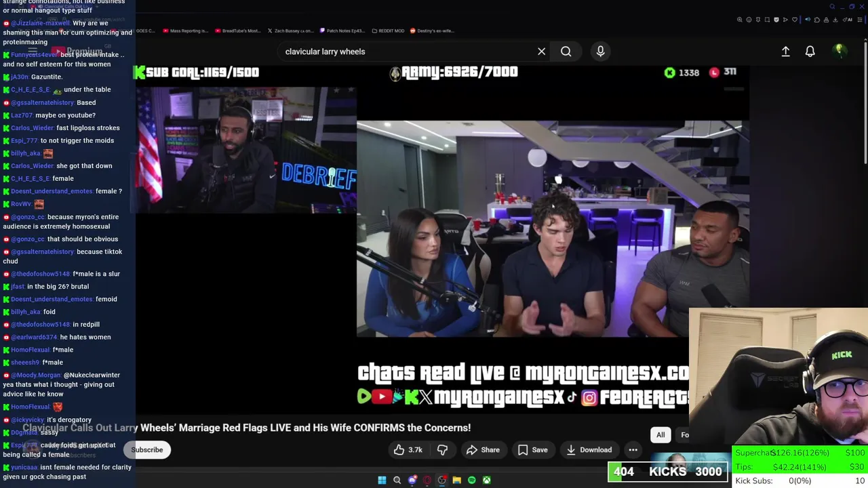Click the '404 KICKS 3000' progress bar

(x=668, y=472)
